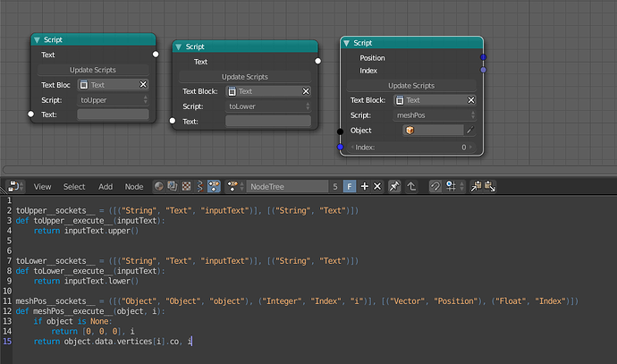Copy selected nodes to clipboard icon
The height and width of the screenshot is (364, 617).
(476, 186)
